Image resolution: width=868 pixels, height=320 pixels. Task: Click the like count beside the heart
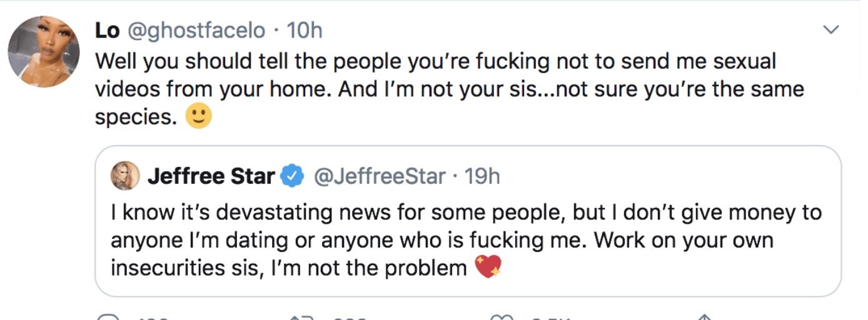click(550, 318)
